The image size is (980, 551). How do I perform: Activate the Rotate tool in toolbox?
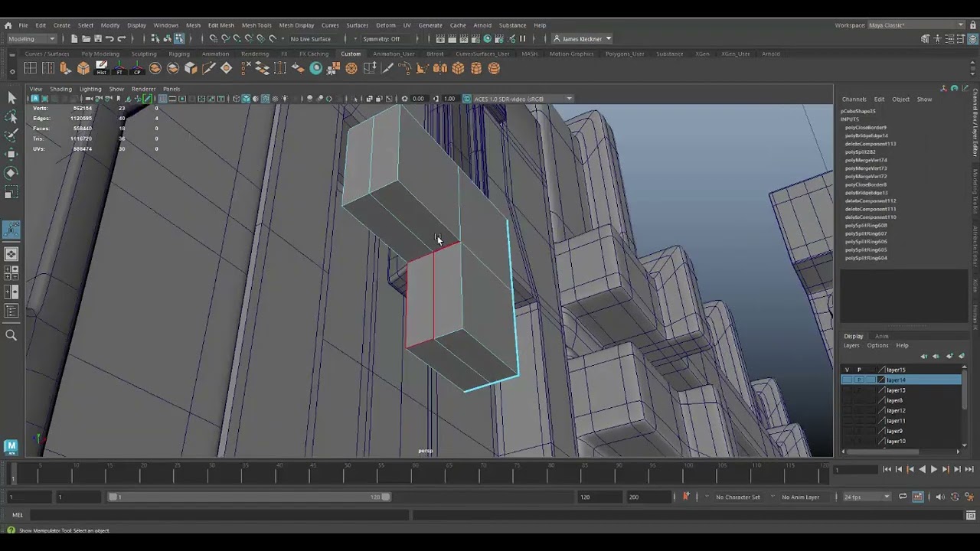point(11,174)
